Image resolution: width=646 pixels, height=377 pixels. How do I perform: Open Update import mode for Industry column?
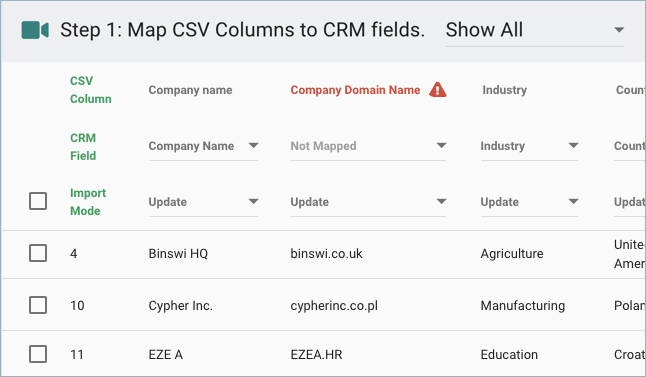529,202
